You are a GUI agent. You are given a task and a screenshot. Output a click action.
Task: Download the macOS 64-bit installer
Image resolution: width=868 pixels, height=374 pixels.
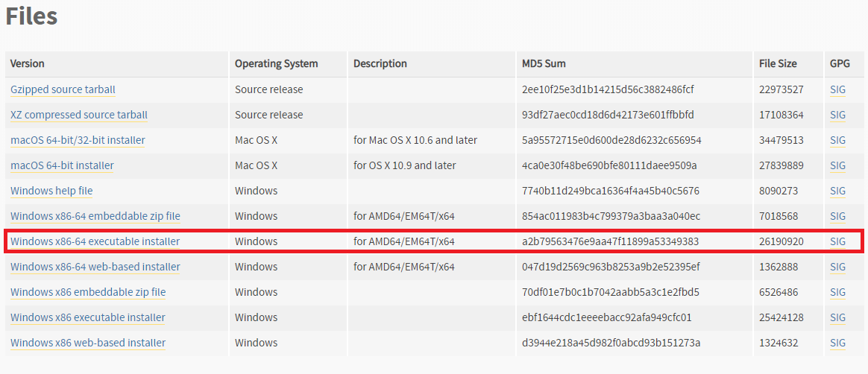(62, 165)
